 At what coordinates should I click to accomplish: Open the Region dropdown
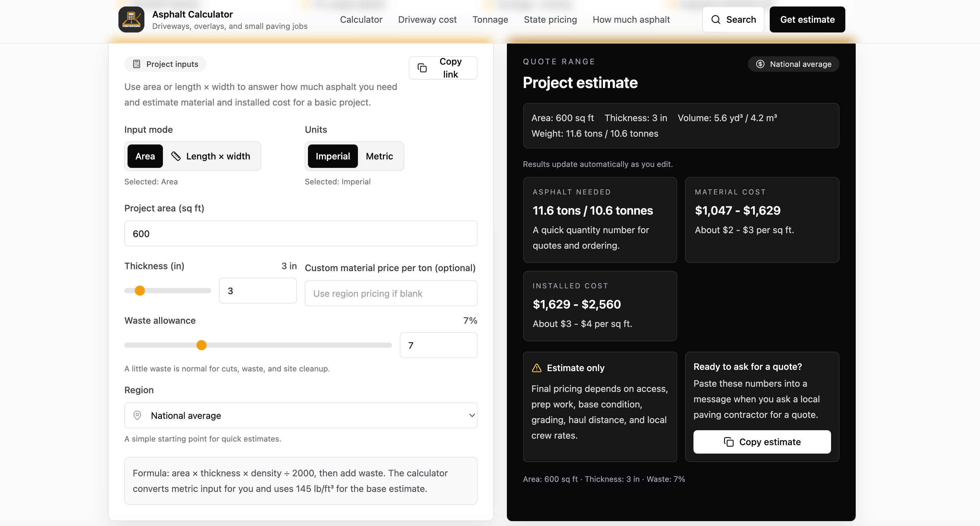300,415
